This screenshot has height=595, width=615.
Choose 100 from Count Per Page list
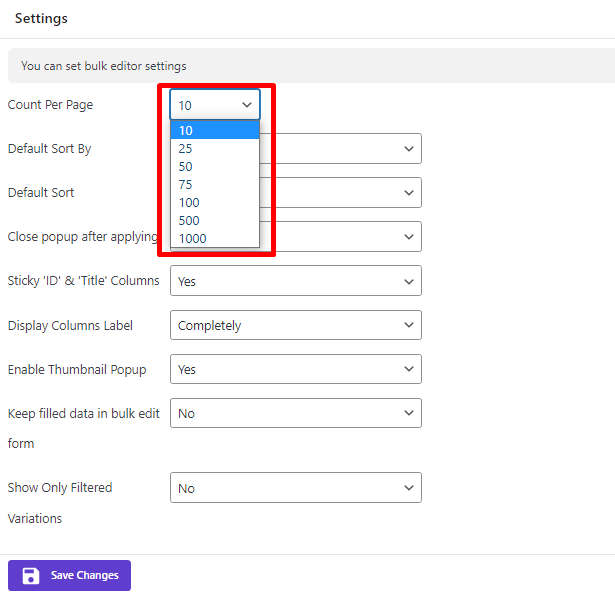(215, 202)
